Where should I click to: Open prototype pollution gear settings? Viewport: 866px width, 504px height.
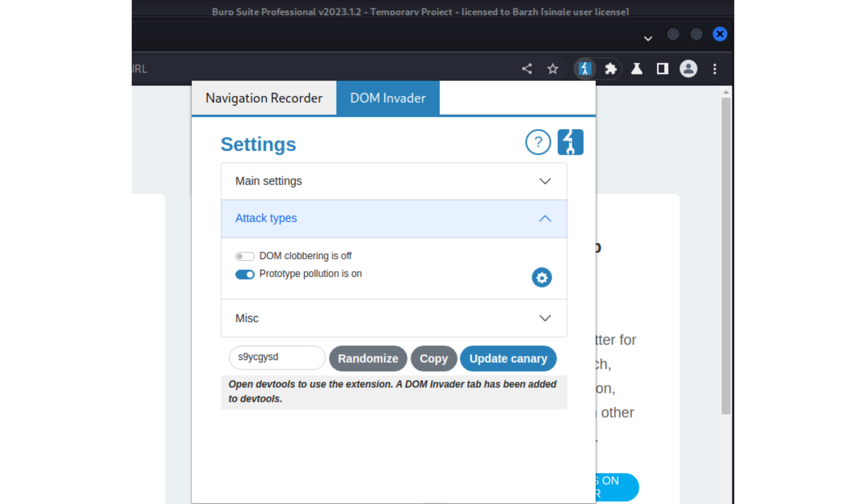(542, 277)
